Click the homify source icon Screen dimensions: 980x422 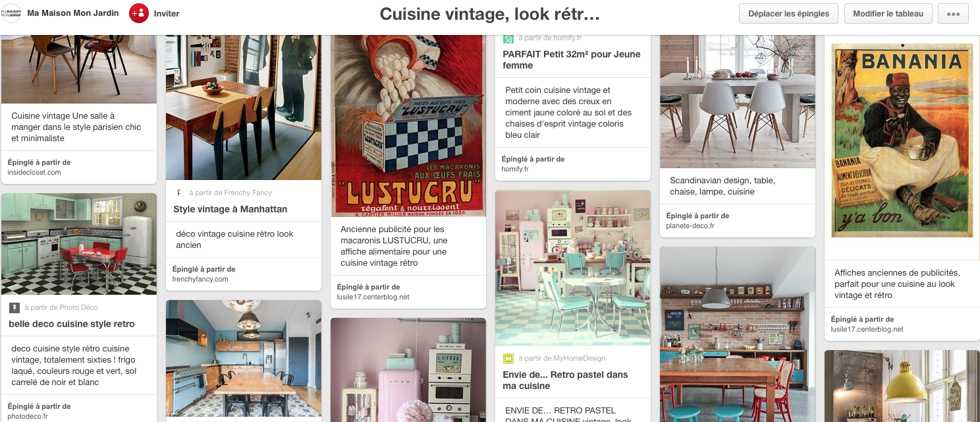coord(508,38)
